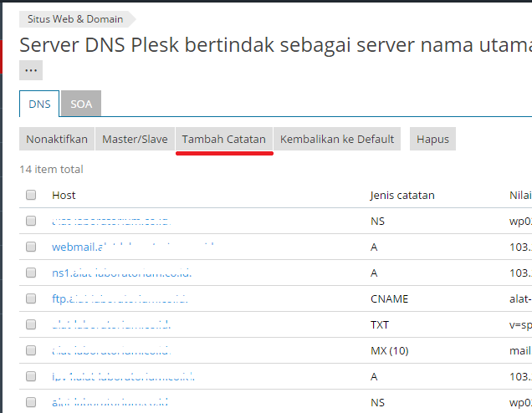Open the host link of the first NS record
Image resolution: width=532 pixels, height=413 pixels.
[x=111, y=221]
